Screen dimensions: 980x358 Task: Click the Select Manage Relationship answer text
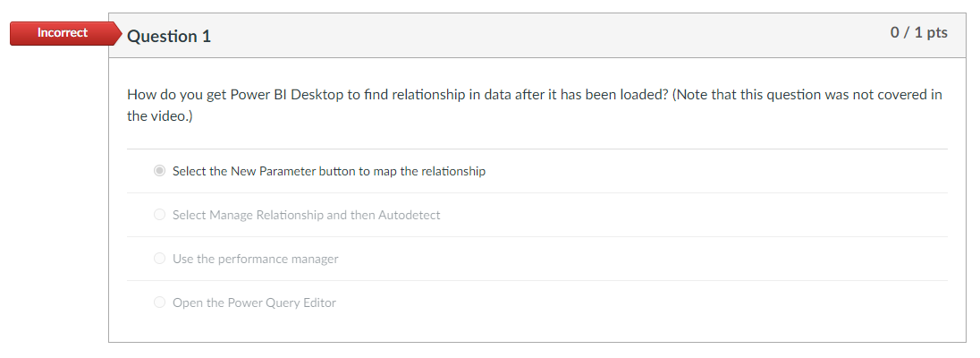(306, 215)
